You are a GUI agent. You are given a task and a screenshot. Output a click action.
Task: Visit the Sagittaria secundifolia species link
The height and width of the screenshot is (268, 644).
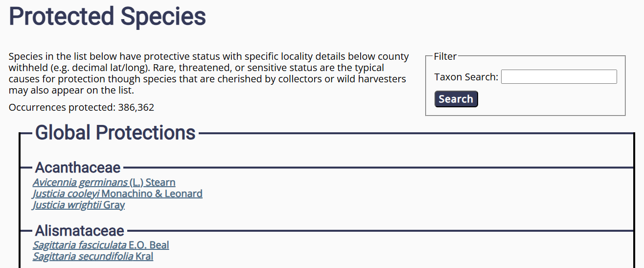coord(83,256)
